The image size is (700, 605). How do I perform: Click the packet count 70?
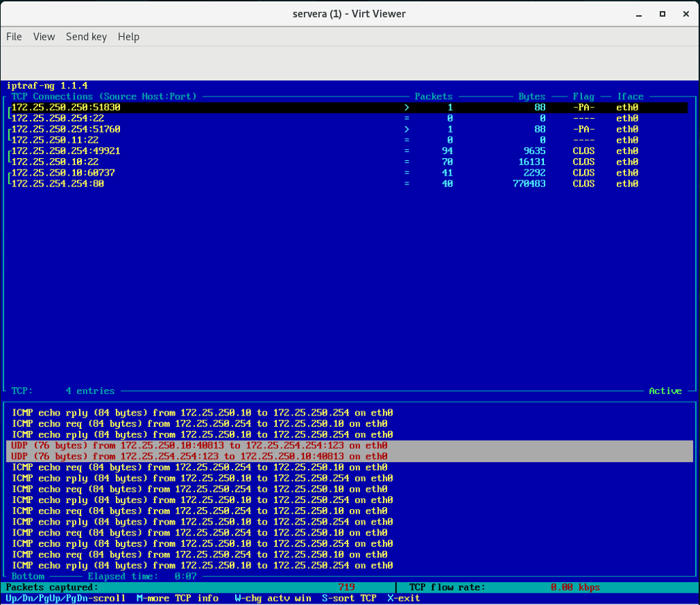(x=447, y=162)
